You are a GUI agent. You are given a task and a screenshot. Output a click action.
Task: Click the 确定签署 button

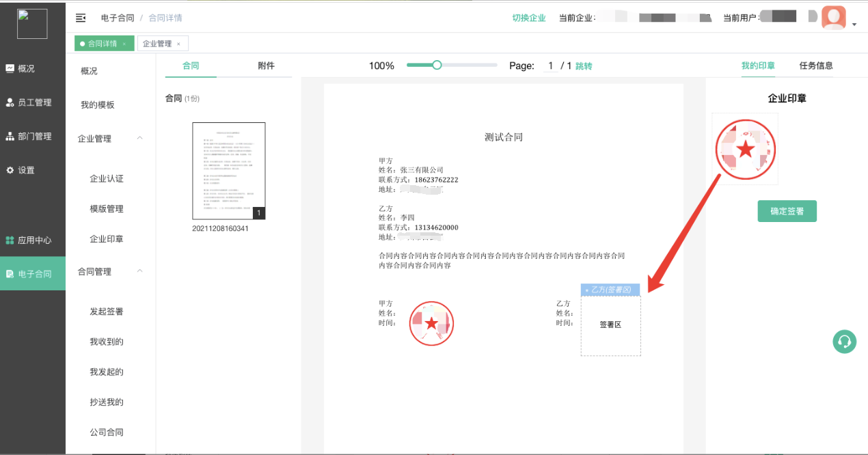(787, 211)
